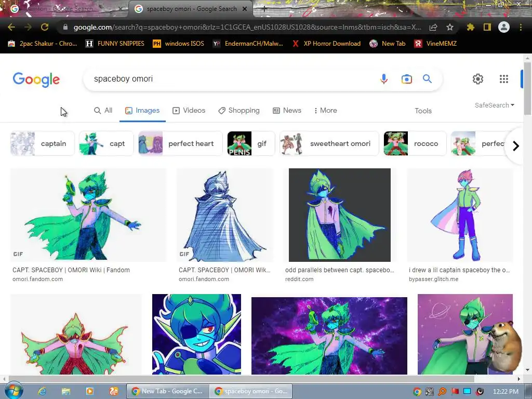This screenshot has height=399, width=532.
Task: Open the reddit spaceboy image on dark background
Action: point(340,215)
